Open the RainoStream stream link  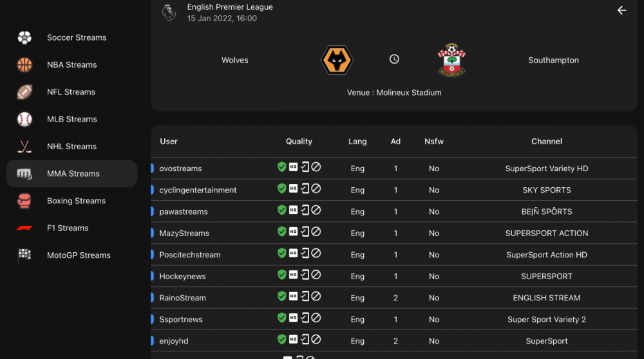pos(182,298)
